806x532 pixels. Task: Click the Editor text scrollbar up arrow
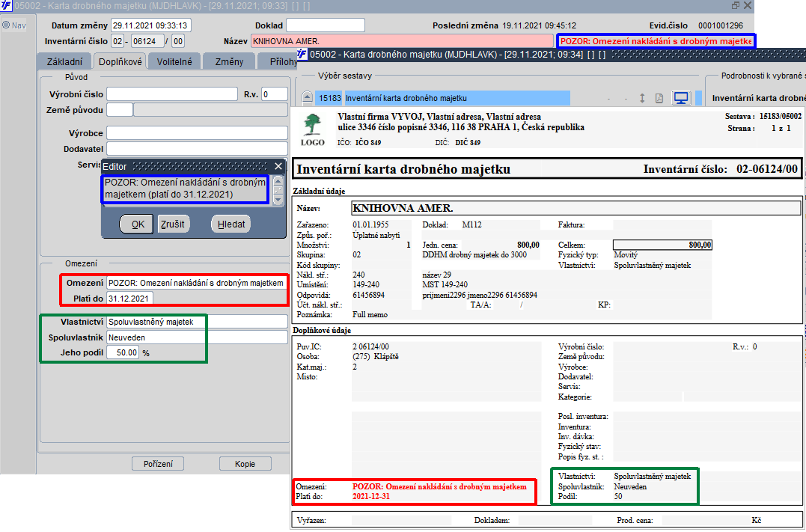click(x=278, y=181)
